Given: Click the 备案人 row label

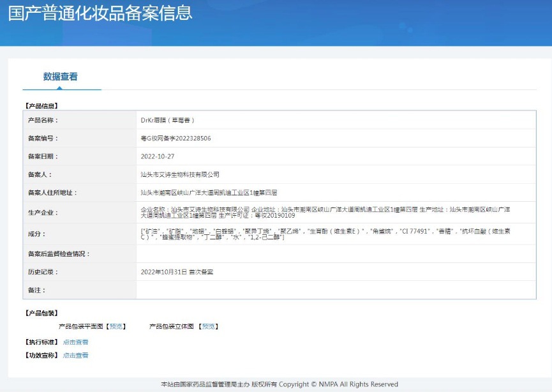Looking at the screenshot, I should click(40, 175).
